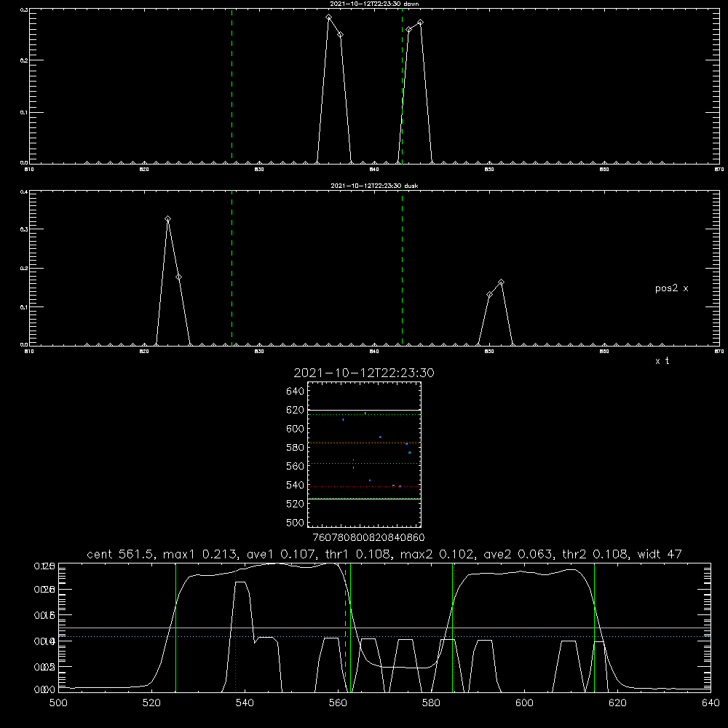The width and height of the screenshot is (728, 728).
Task: Click "580" on scatter plot y-axis
Action: (296, 448)
